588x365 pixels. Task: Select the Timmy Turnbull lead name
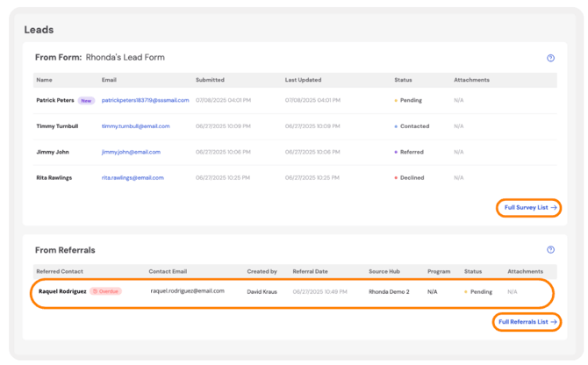[x=57, y=126]
